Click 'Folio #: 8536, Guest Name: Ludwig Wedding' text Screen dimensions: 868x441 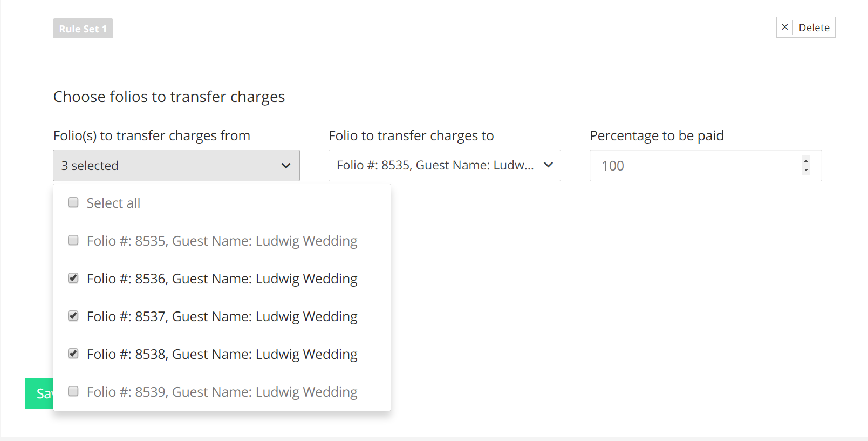222,279
